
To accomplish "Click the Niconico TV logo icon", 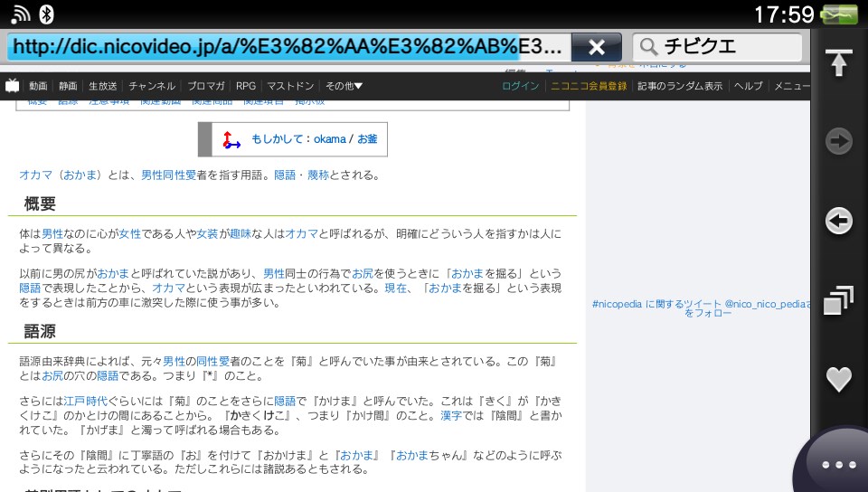I will (13, 86).
